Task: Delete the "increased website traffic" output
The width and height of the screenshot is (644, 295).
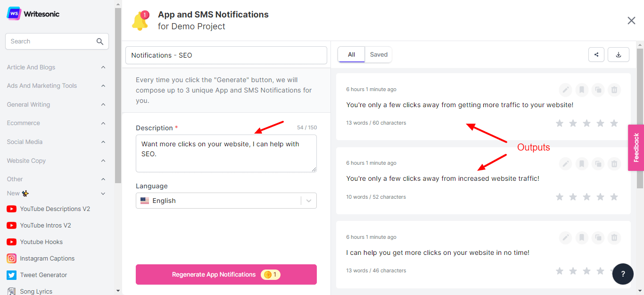Action: pos(614,164)
